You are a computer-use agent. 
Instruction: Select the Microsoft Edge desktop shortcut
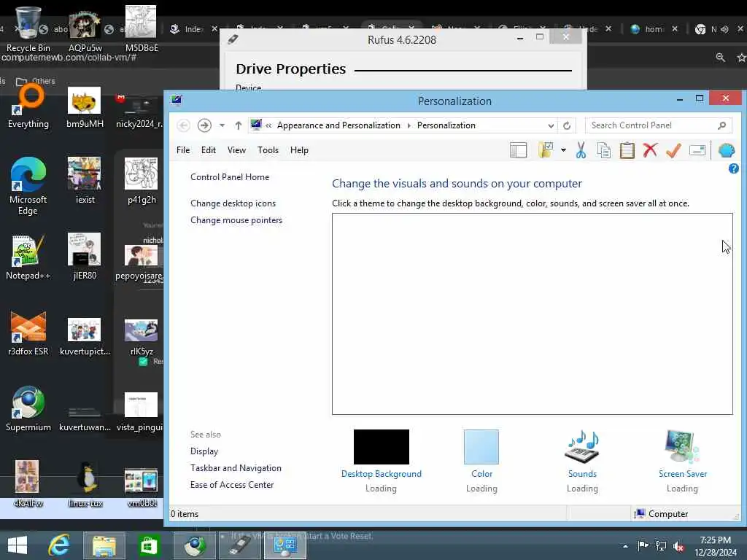tap(28, 186)
